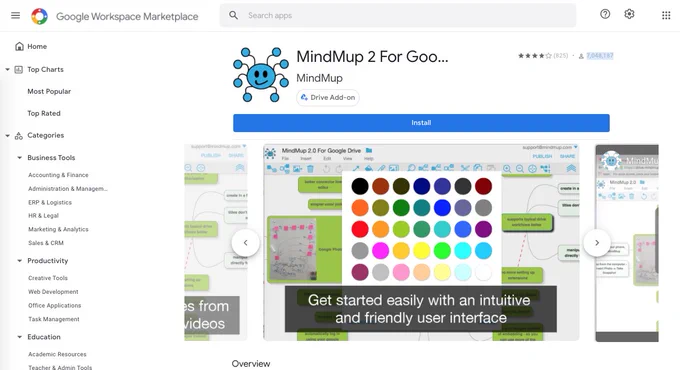Collapse the Productivity category
Screen dimensions: 680x370
pyautogui.click(x=20, y=261)
